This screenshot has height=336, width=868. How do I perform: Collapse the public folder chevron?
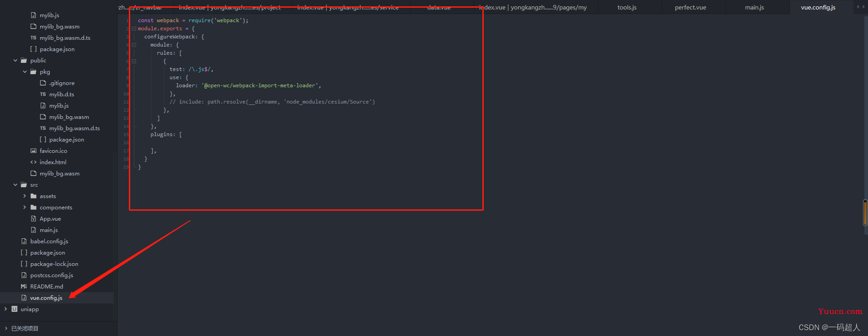[x=15, y=61]
